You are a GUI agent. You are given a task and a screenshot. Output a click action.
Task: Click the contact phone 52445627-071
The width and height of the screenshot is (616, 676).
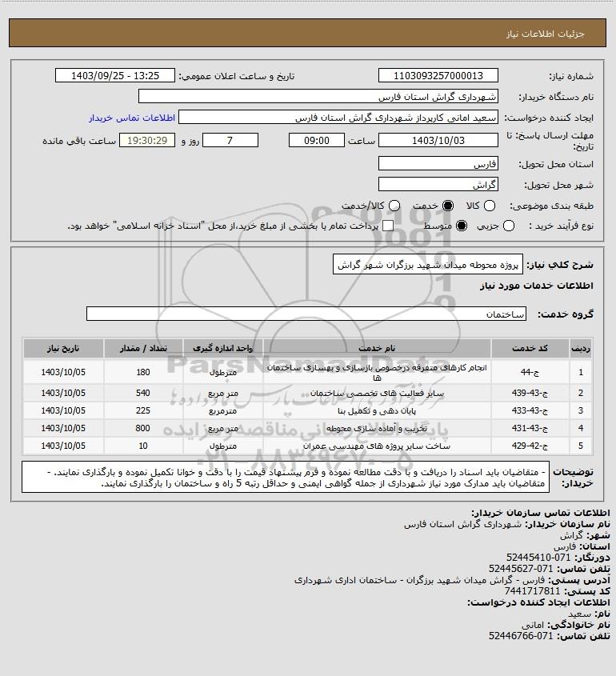tap(521, 569)
